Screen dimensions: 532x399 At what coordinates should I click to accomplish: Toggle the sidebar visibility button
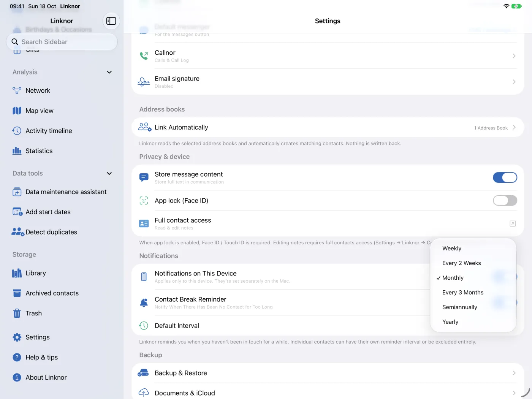[x=111, y=21]
